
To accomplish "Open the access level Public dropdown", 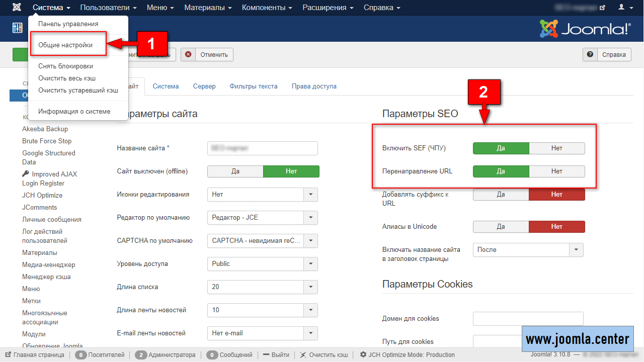I will pyautogui.click(x=310, y=263).
